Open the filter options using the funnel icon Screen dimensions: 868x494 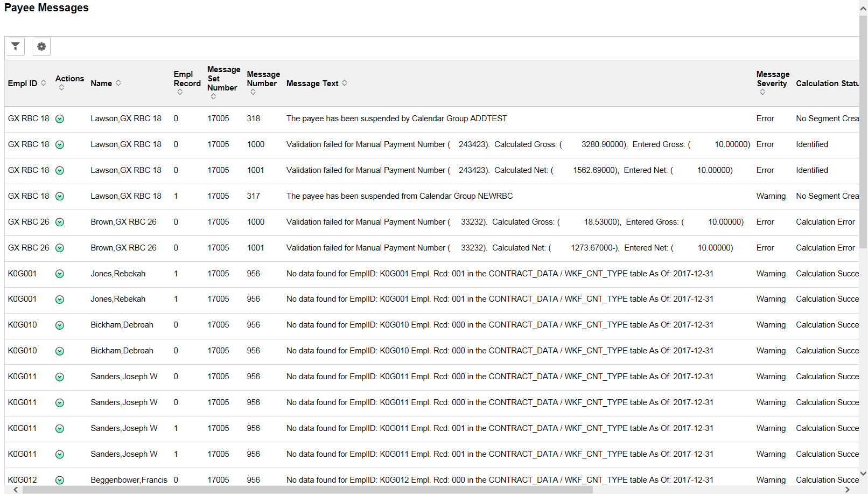[15, 46]
